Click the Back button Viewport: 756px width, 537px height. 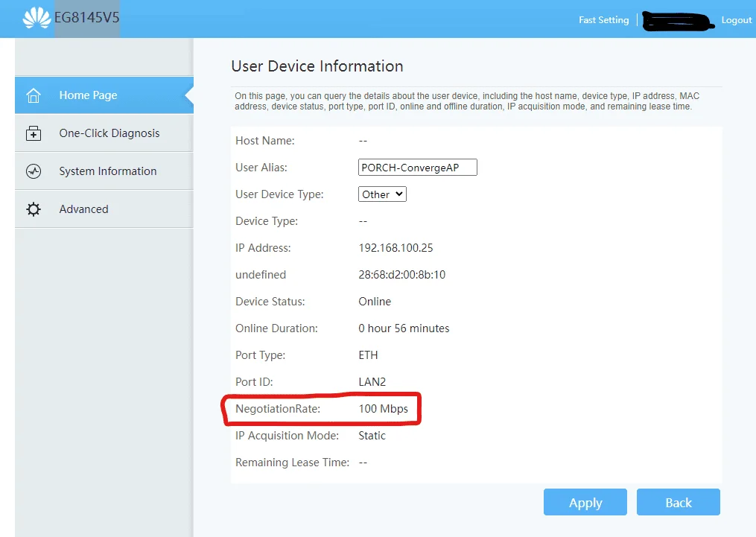(x=679, y=502)
